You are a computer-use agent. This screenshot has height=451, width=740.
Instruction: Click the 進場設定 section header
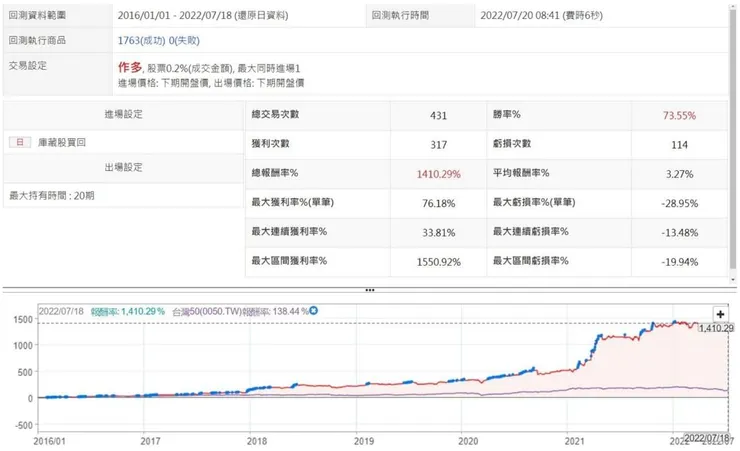pos(124,114)
